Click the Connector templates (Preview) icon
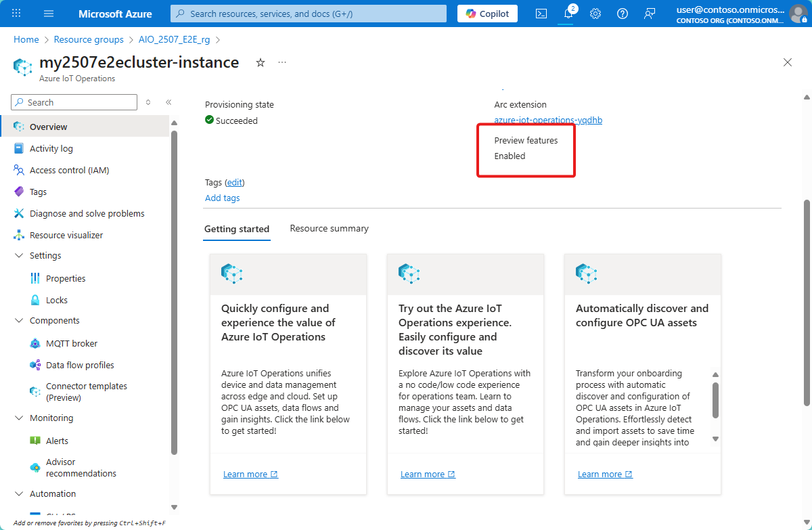The width and height of the screenshot is (812, 530). pos(35,391)
